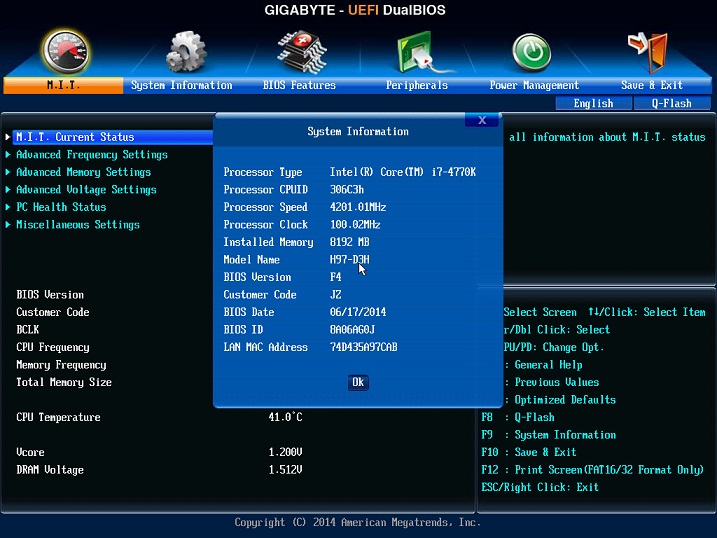The image size is (717, 538).
Task: Open the Save & Exit tab
Action: (x=652, y=85)
